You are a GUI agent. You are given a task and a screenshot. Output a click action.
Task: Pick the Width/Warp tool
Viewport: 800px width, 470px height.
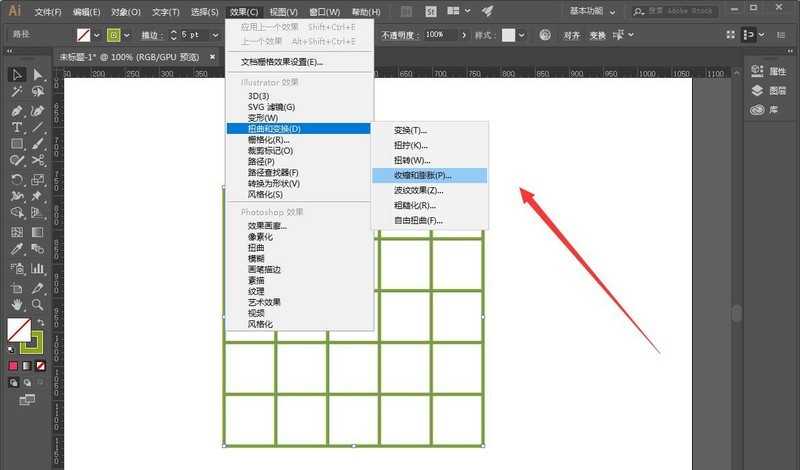point(17,196)
